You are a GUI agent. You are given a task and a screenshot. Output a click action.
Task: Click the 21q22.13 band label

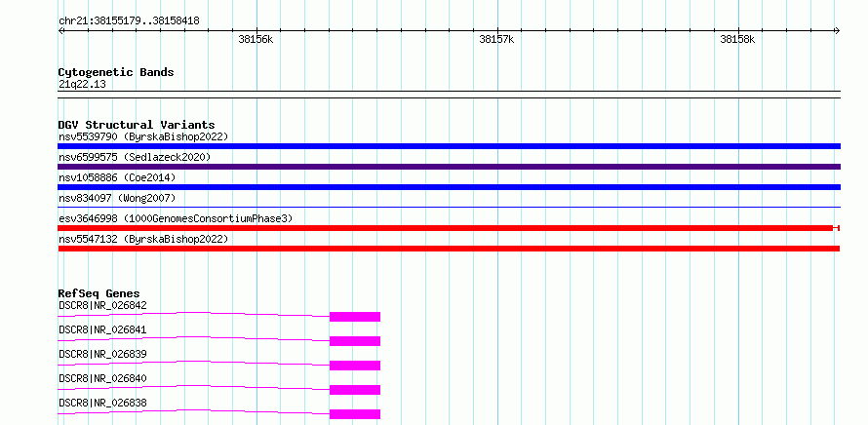tap(82, 85)
